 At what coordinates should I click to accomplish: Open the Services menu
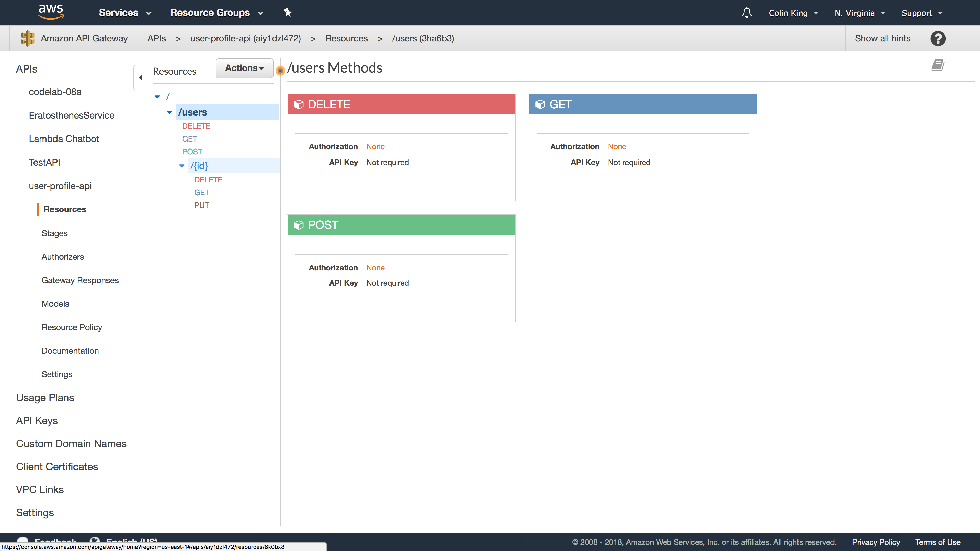point(125,13)
